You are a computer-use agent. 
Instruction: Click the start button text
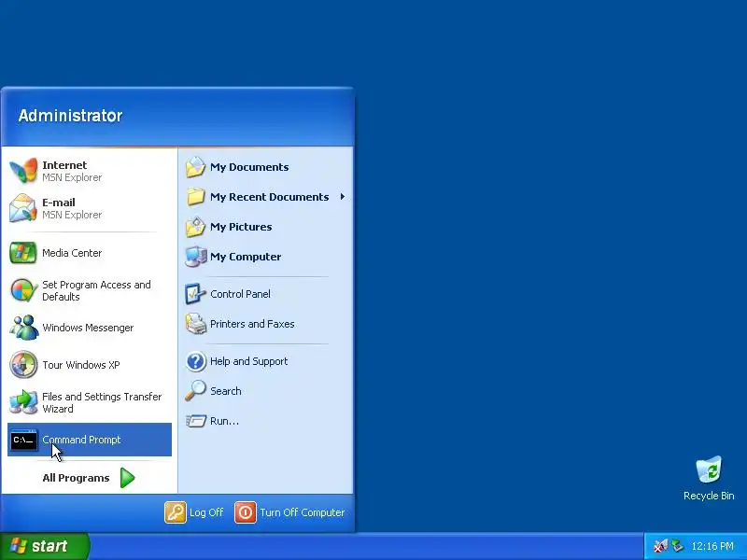click(x=49, y=546)
